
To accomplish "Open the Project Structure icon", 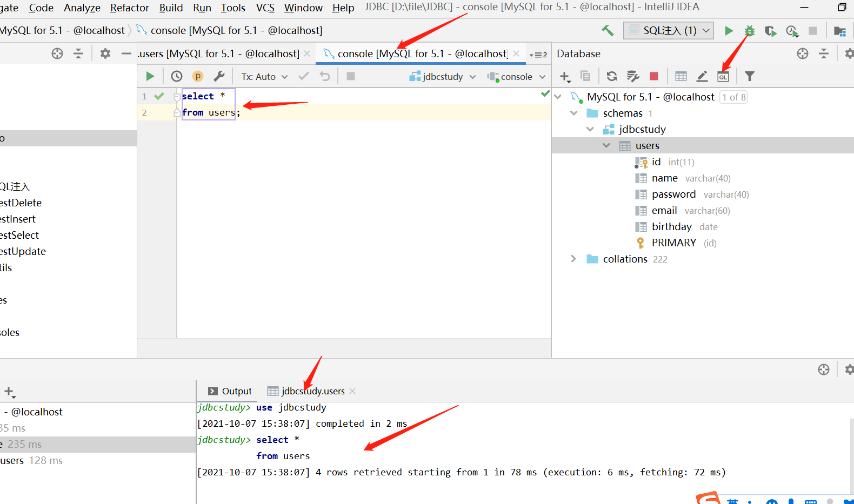I will (x=839, y=31).
